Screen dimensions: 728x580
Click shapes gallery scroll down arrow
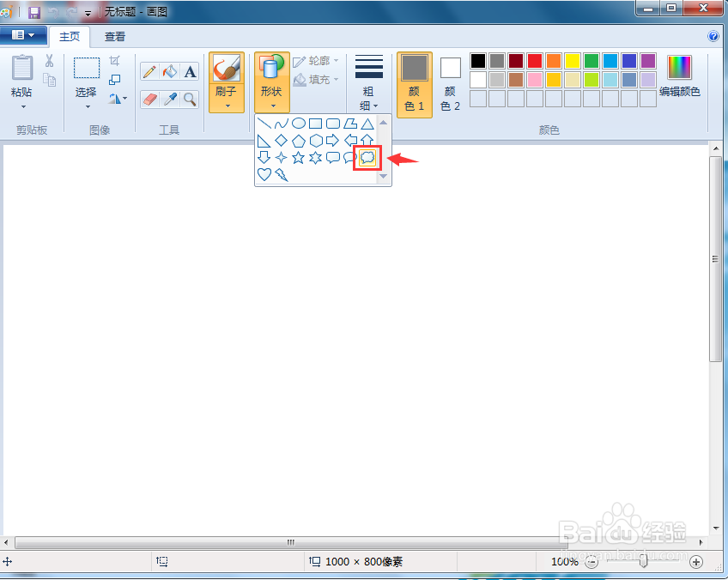click(x=384, y=176)
